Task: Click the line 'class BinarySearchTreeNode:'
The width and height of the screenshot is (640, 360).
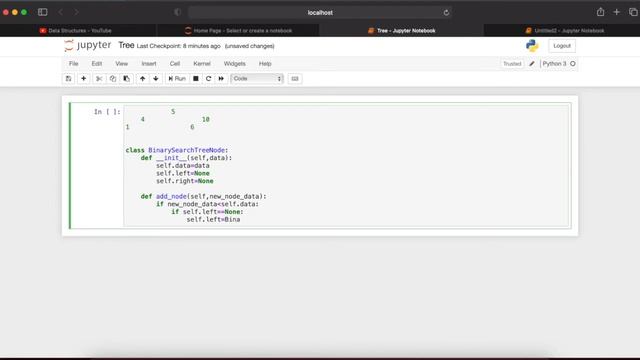Action: tap(177, 150)
